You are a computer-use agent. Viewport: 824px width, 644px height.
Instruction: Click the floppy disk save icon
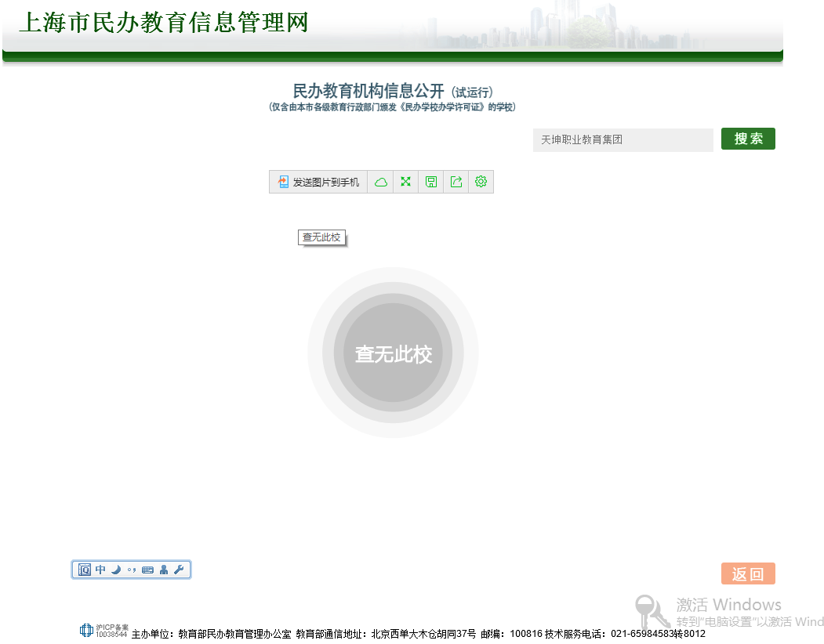tap(431, 182)
